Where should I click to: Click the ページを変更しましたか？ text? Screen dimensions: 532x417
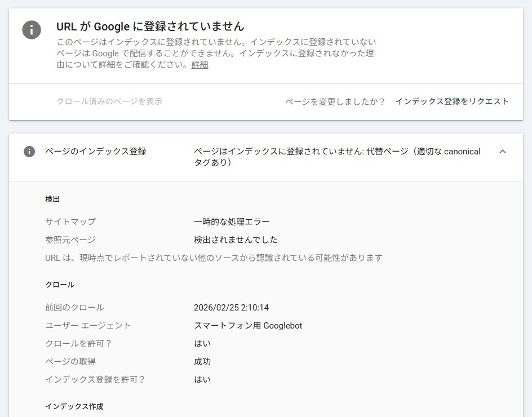click(x=335, y=101)
